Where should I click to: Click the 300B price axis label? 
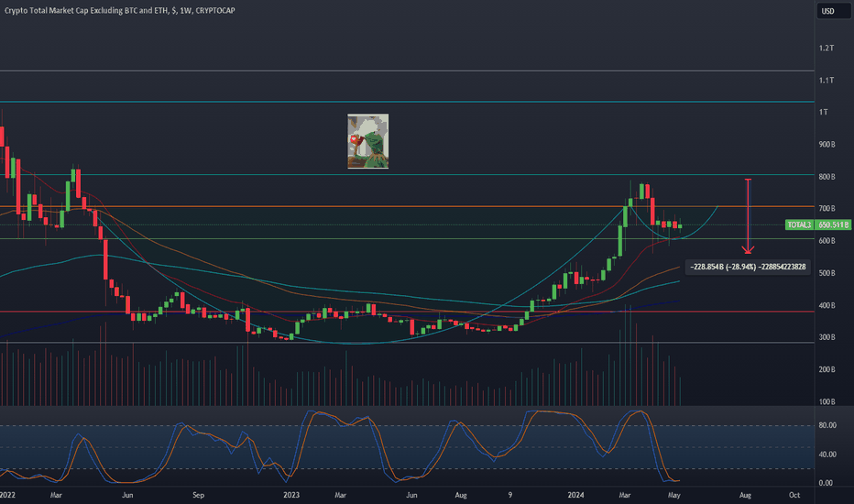coord(827,337)
